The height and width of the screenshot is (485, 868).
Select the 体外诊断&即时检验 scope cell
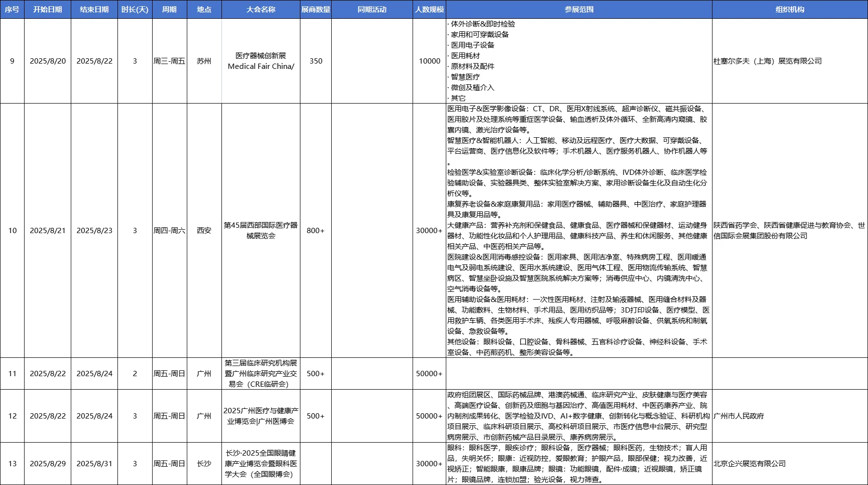(x=579, y=61)
